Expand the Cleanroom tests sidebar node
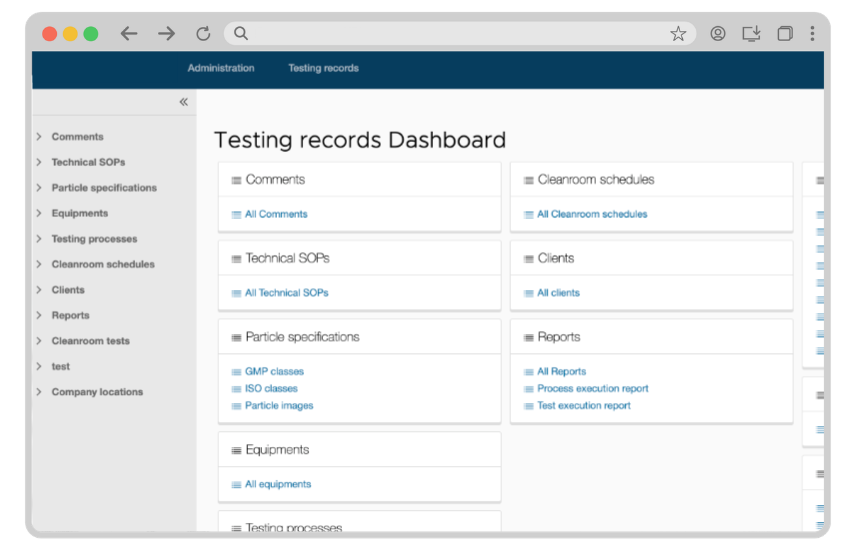The height and width of the screenshot is (550, 850). pyautogui.click(x=39, y=341)
